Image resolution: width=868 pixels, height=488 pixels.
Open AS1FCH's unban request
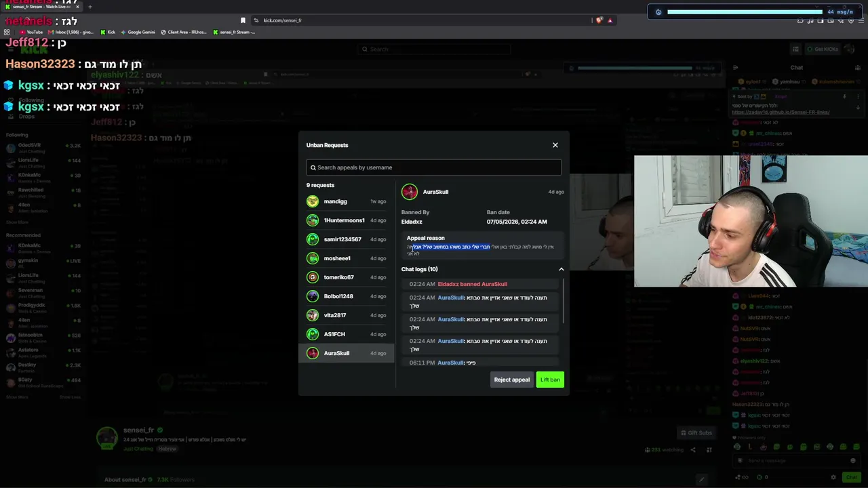coord(347,334)
